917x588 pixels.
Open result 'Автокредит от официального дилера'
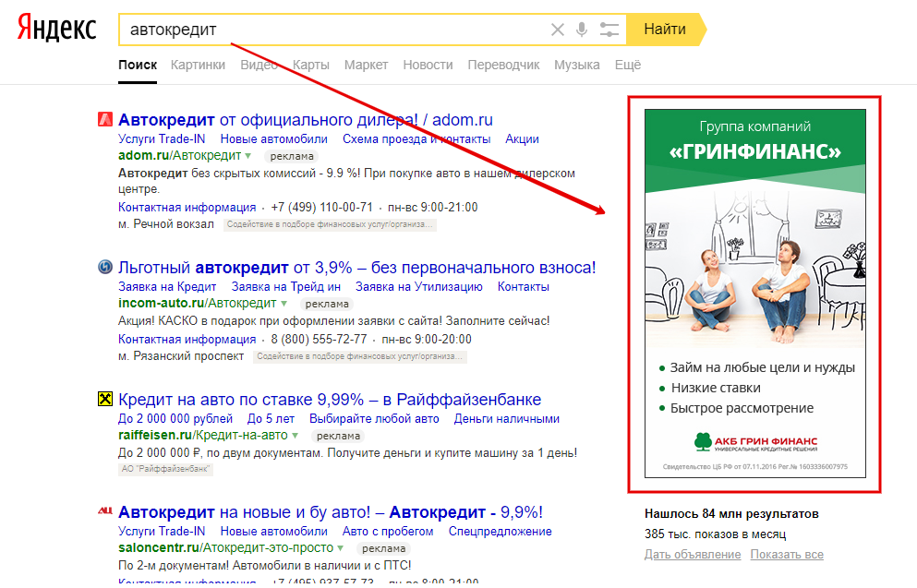[306, 120]
